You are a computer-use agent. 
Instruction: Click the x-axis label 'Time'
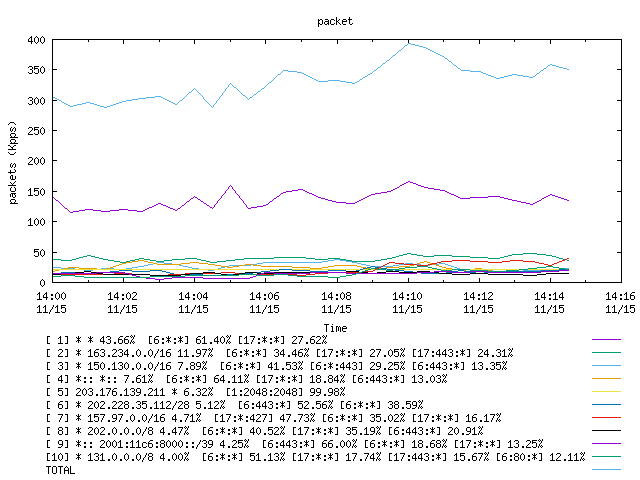(335, 328)
